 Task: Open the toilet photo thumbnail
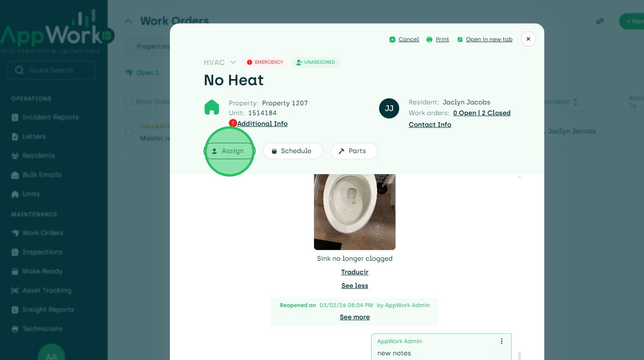point(355,212)
